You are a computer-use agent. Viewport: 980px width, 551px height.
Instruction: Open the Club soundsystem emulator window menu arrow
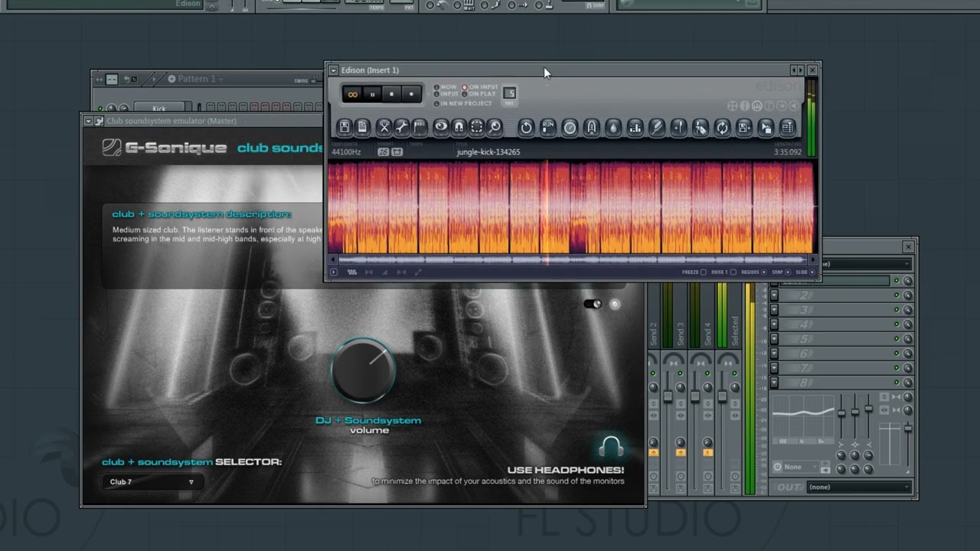[x=88, y=121]
